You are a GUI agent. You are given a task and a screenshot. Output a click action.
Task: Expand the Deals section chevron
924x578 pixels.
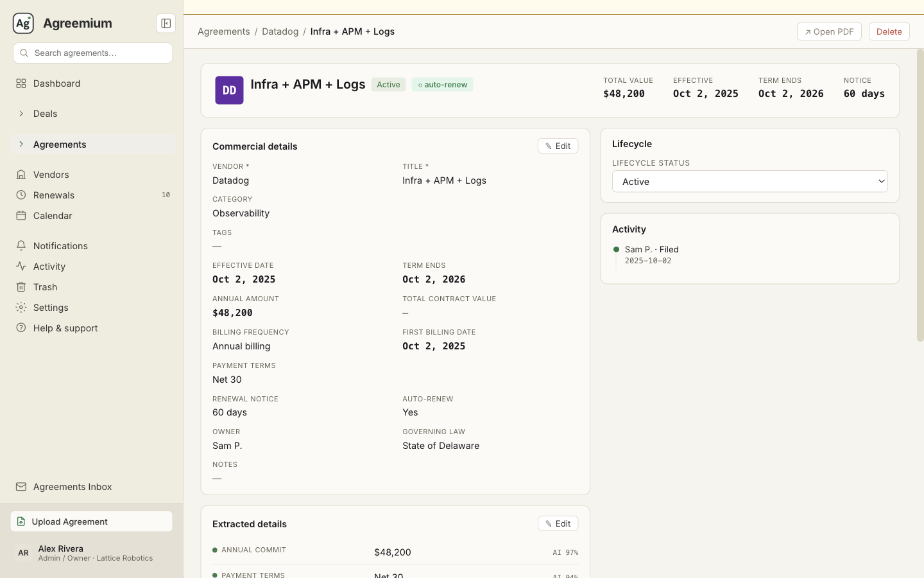[21, 114]
